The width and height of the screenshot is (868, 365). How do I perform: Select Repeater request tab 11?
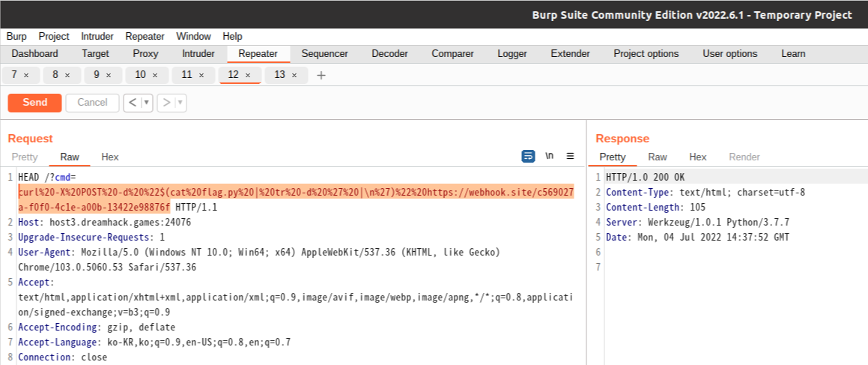[x=186, y=75]
